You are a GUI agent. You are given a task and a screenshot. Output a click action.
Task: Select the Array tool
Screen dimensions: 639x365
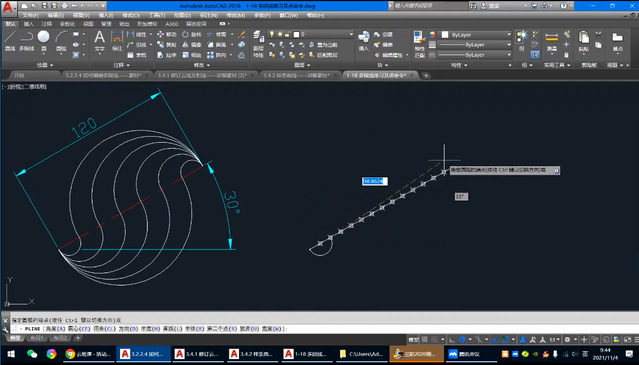pos(216,55)
